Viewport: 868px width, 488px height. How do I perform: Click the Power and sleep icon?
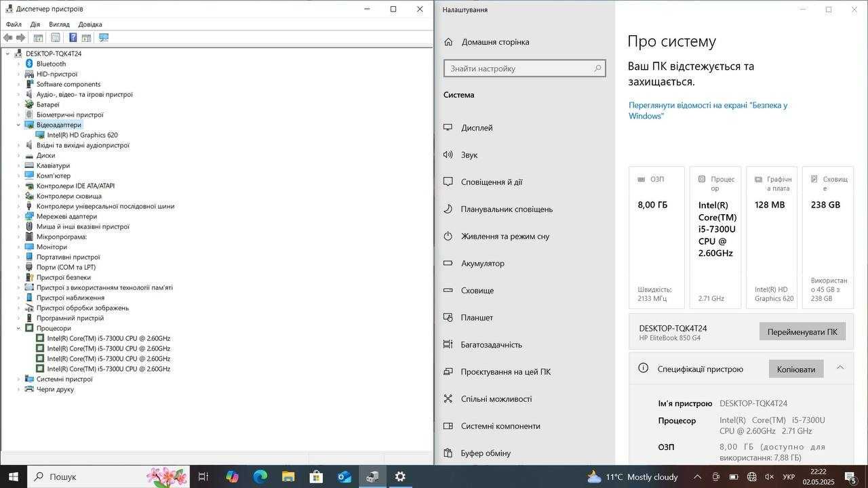[448, 236]
